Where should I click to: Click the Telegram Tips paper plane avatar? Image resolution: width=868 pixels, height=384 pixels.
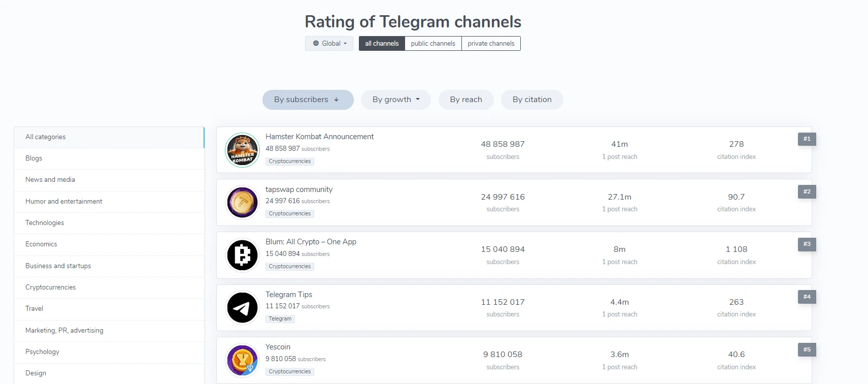coord(242,308)
